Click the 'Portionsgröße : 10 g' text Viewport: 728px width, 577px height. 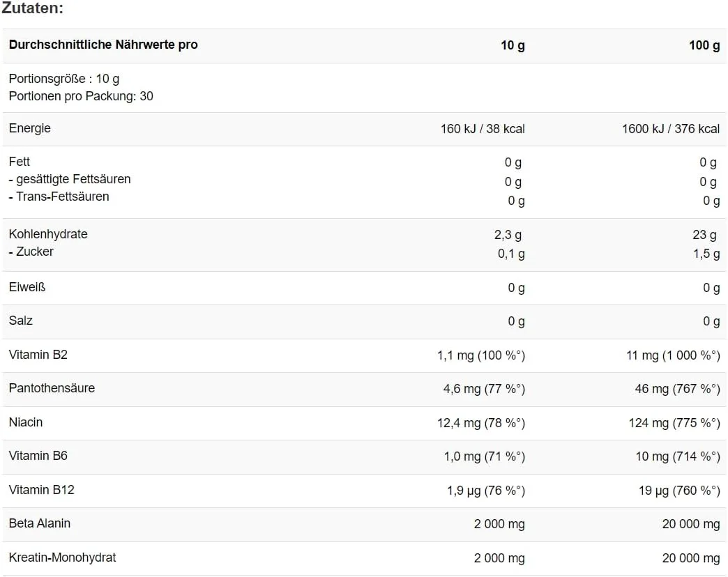tap(64, 79)
